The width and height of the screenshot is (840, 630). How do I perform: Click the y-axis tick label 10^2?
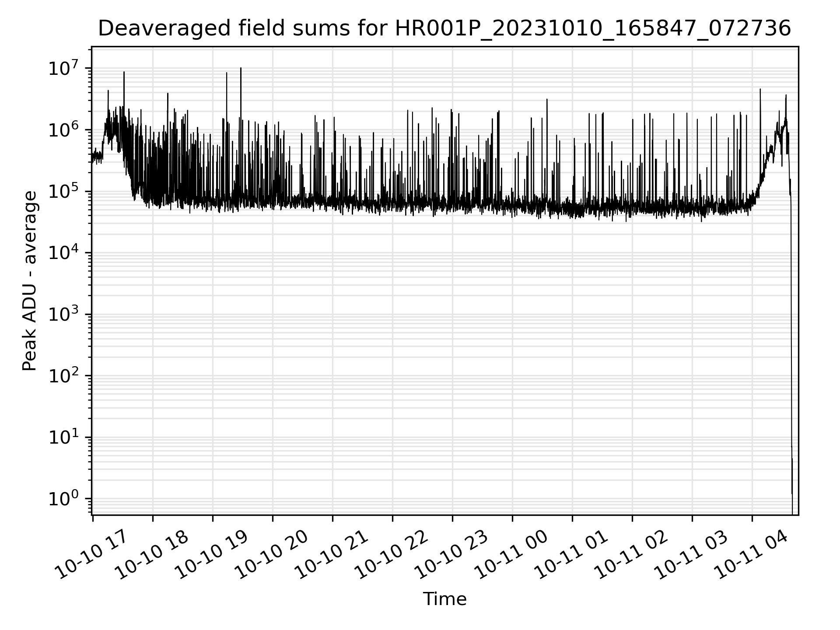point(64,375)
